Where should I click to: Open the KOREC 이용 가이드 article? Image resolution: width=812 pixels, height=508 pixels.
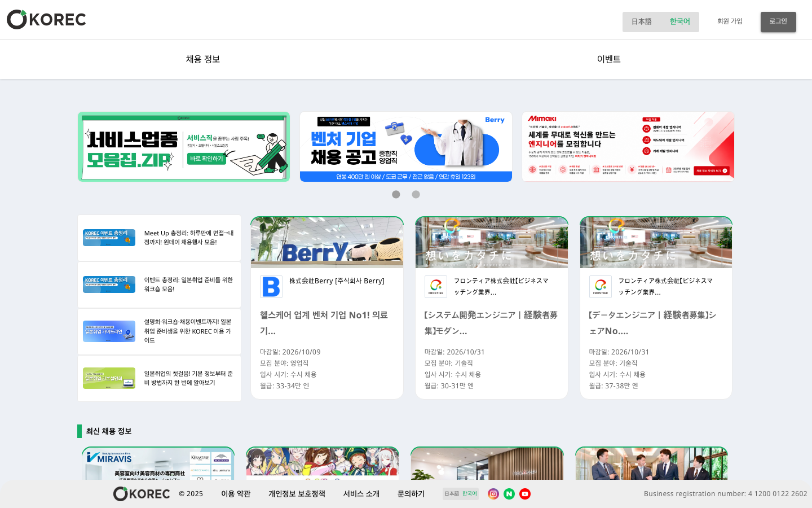tap(160, 331)
